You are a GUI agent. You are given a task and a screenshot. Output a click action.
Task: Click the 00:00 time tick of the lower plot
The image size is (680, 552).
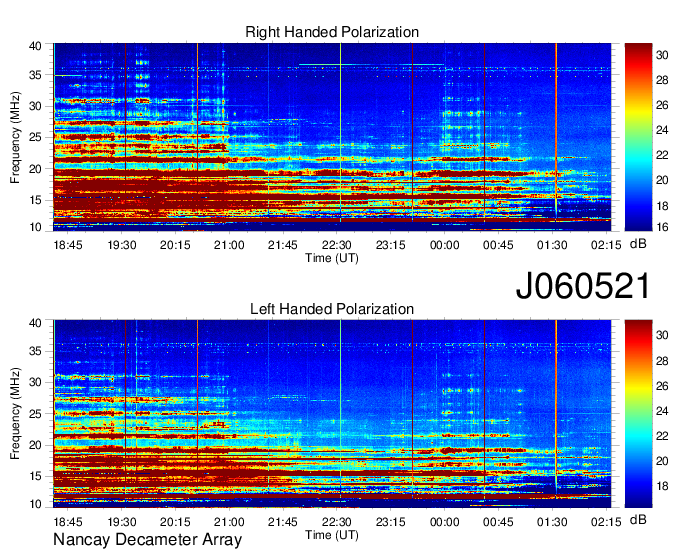(445, 522)
